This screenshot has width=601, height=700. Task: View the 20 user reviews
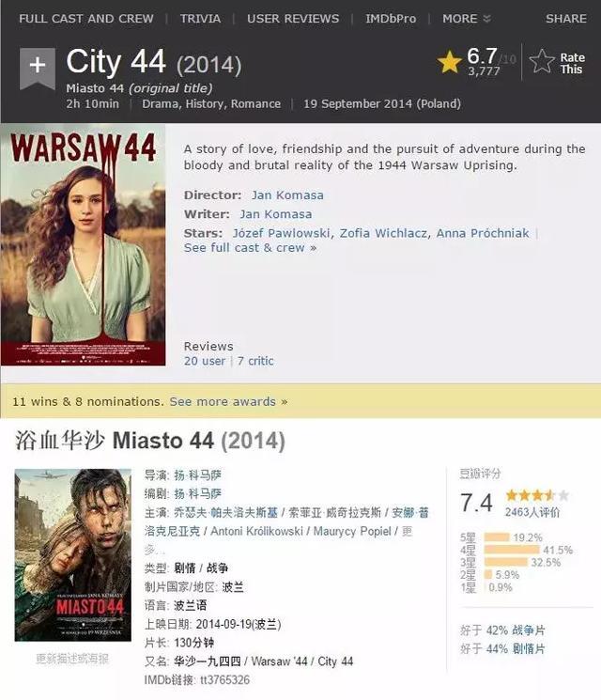205,361
